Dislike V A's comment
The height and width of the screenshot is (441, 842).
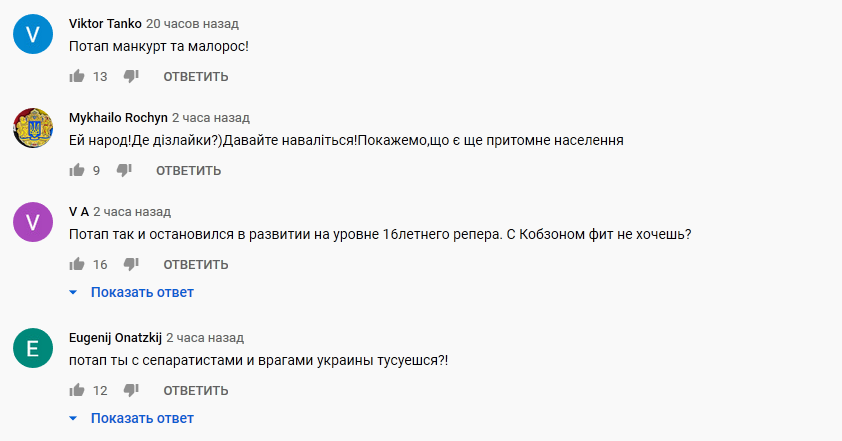pos(131,264)
